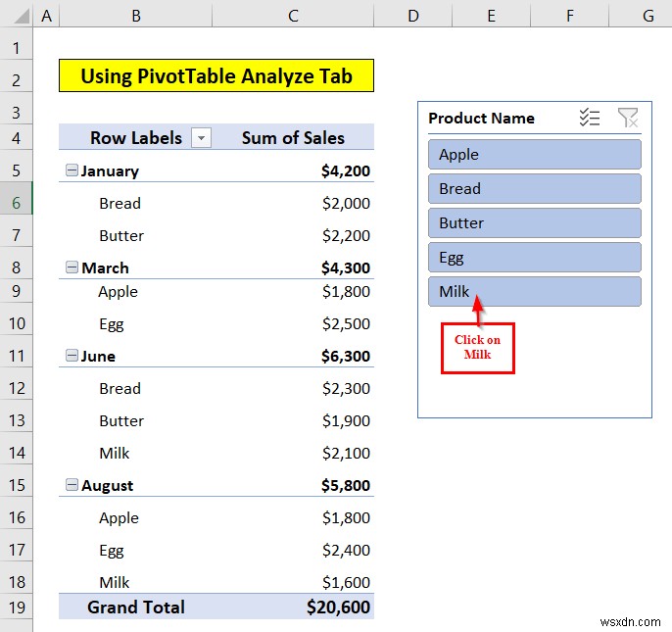Image resolution: width=672 pixels, height=632 pixels.
Task: Click the $2,400 sales cell
Action: coord(346,550)
